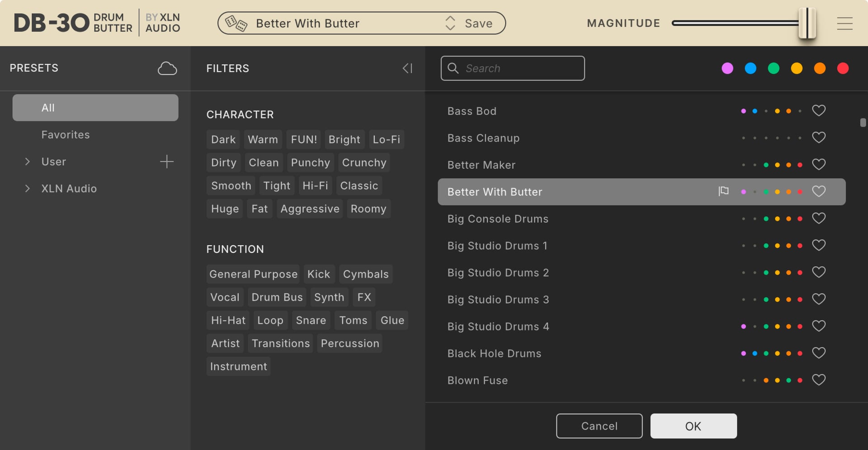Toggle the Lo-Fi character filter
Screen dimensions: 868x450
click(x=387, y=139)
